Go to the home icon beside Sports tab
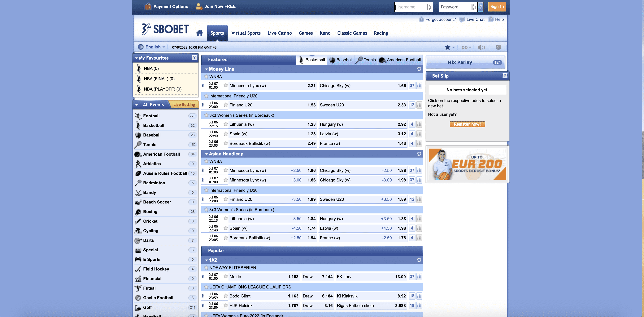 point(199,33)
